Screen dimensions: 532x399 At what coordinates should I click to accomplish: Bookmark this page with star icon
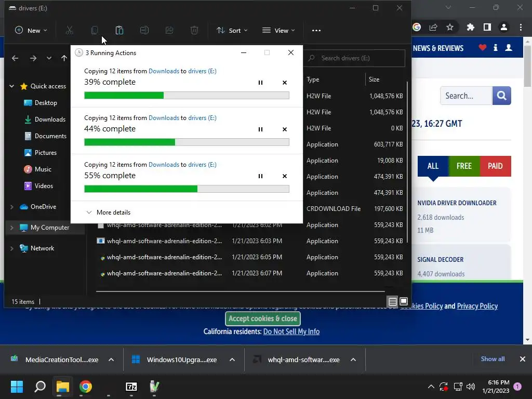coord(450,27)
